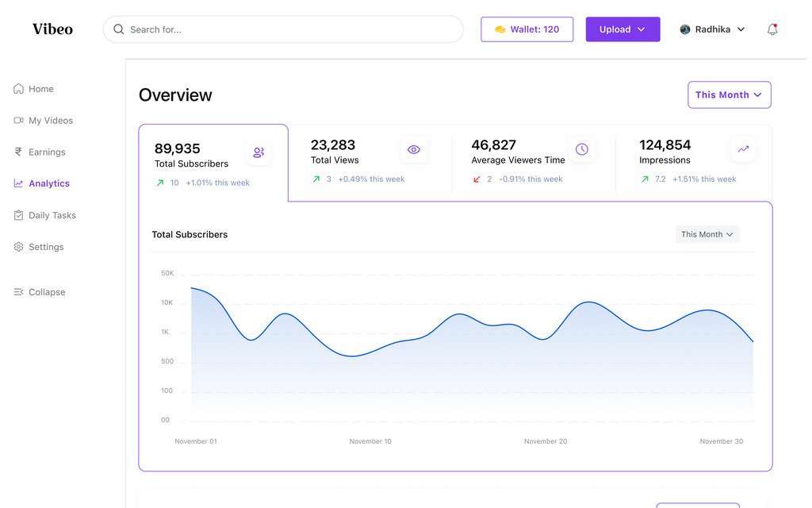812x508 pixels.
Task: Click green arrow beside +1.51% this week
Action: coord(645,179)
